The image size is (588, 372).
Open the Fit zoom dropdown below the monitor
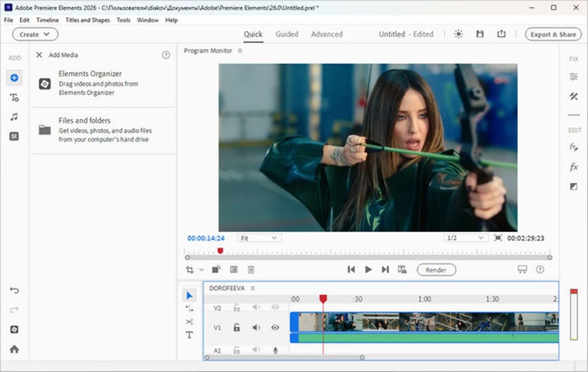260,237
